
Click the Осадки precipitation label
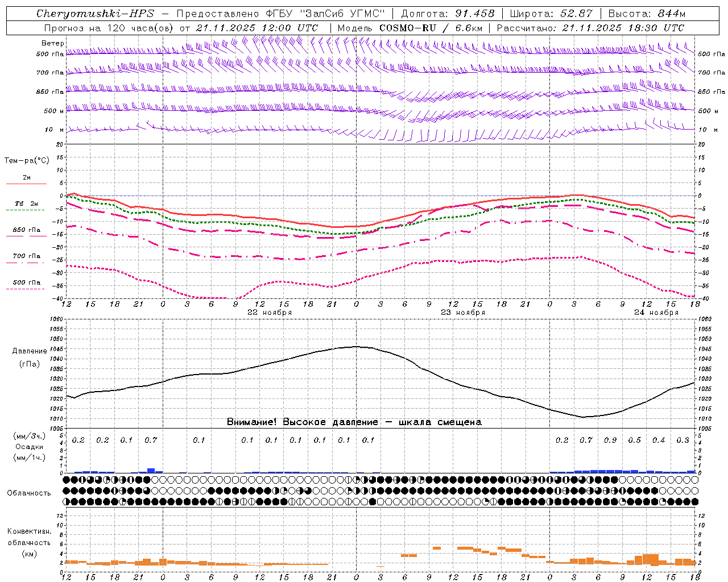[x=29, y=447]
